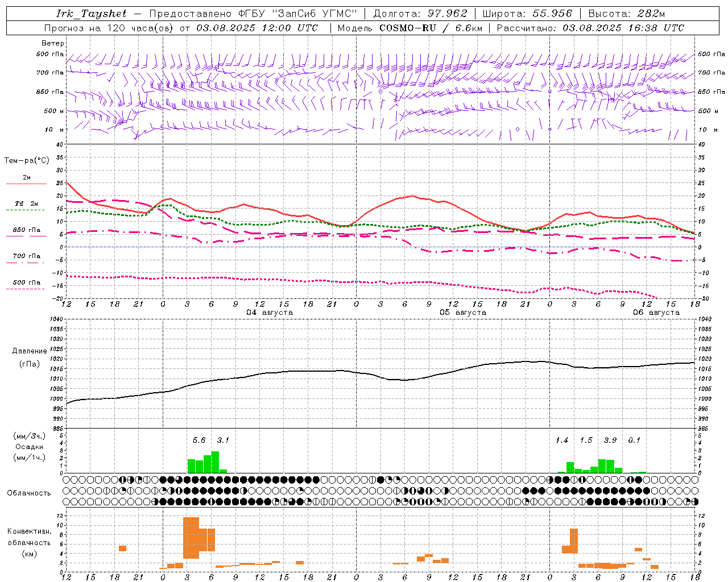Image resolution: width=728 pixels, height=582 pixels.
Task: Select the forecast start 03.08.2025 12:00 UTC
Action: click(x=258, y=28)
